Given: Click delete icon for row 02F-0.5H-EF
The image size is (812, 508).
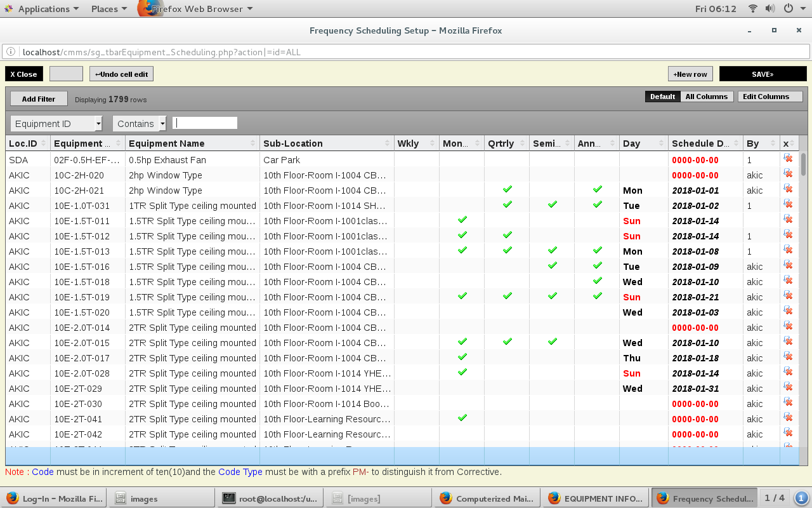Looking at the screenshot, I should tap(788, 159).
